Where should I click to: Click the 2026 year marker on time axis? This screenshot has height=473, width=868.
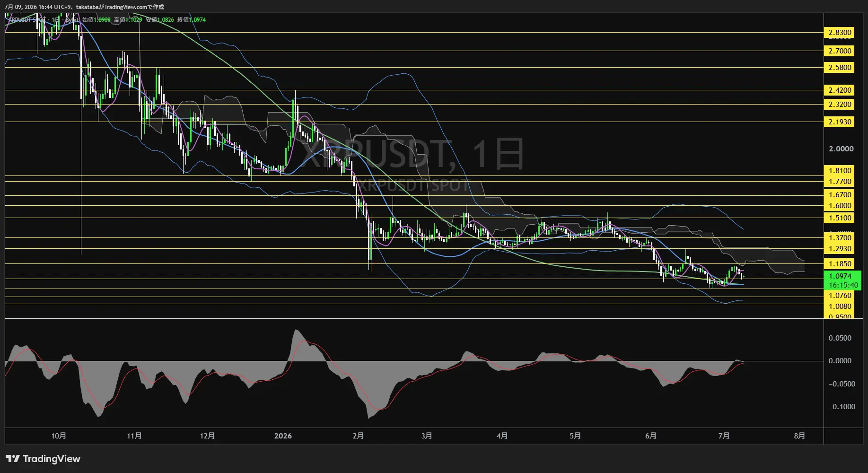283,436
